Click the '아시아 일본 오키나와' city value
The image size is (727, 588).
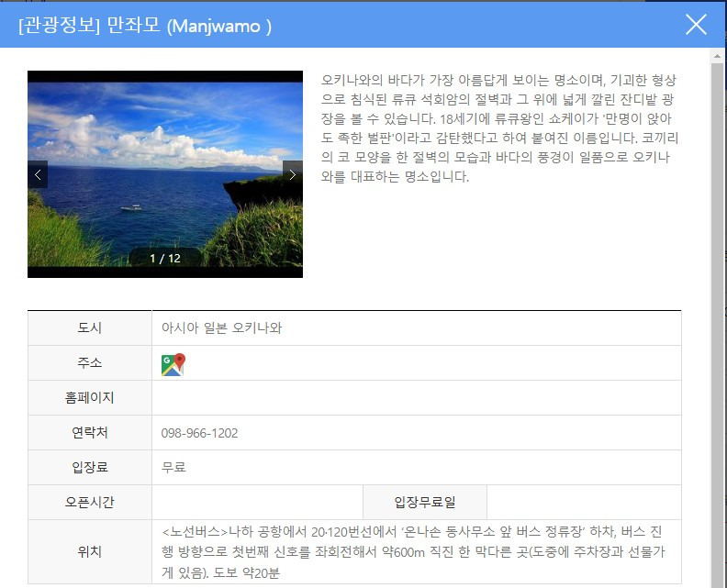[x=221, y=328]
